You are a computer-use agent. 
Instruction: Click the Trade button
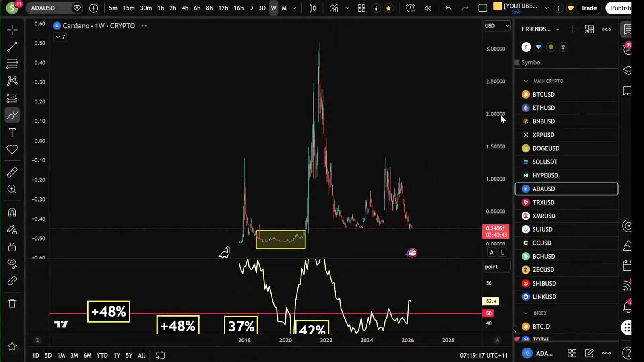tap(589, 8)
